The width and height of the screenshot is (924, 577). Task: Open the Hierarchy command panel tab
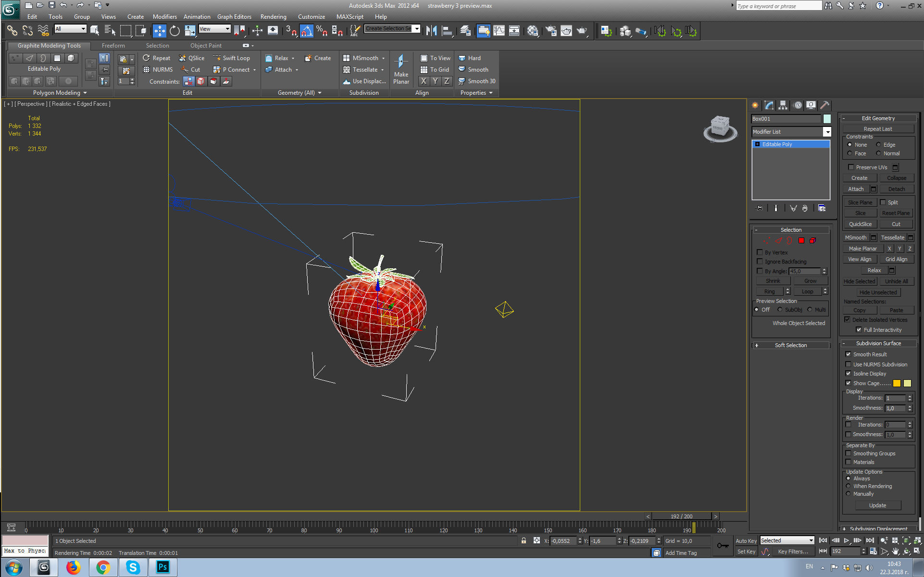pos(783,105)
